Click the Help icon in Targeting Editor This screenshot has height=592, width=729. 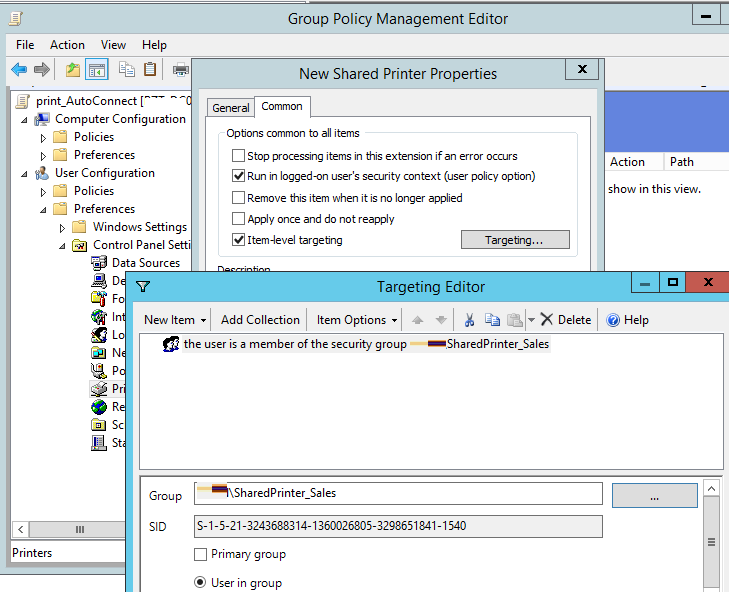(612, 320)
